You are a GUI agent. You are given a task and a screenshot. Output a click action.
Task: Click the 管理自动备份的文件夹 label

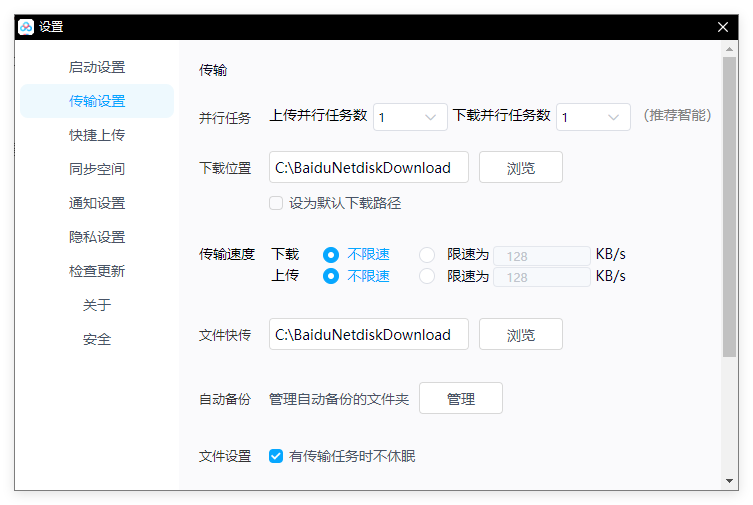pyautogui.click(x=339, y=399)
